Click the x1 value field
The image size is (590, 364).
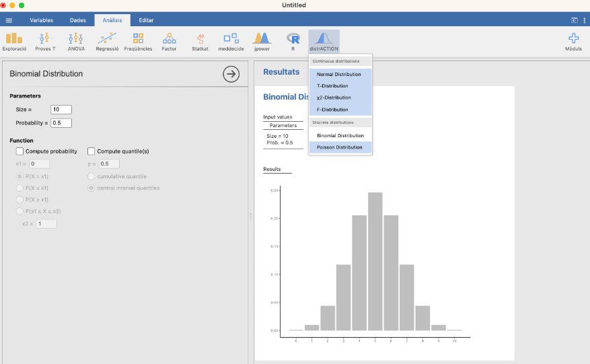(39, 163)
